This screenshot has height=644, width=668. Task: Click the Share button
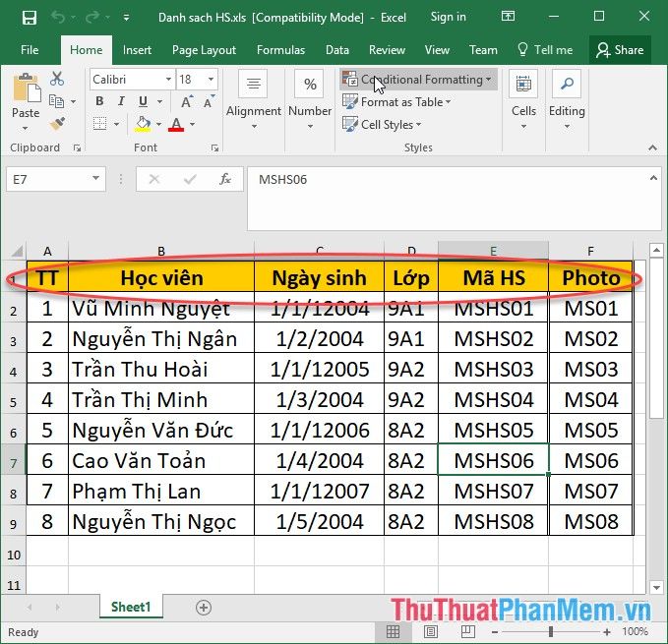[619, 50]
